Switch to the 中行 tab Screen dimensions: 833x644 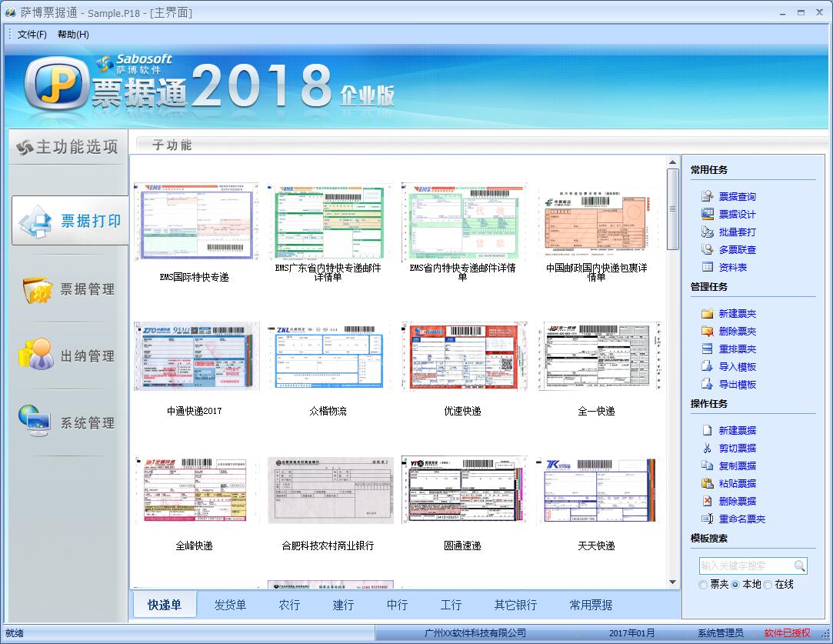398,605
